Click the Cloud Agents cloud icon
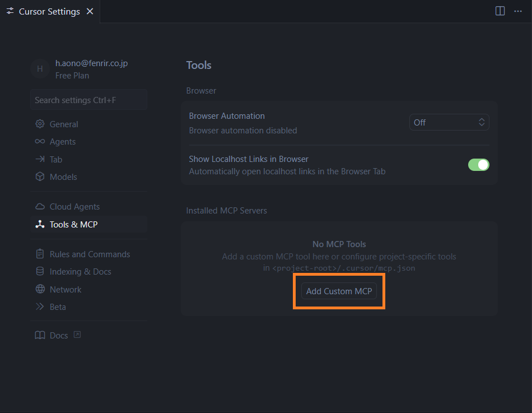Image resolution: width=532 pixels, height=413 pixels. (40, 207)
